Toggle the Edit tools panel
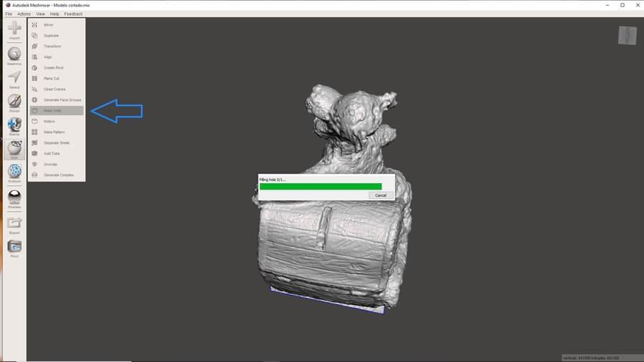 point(14,150)
